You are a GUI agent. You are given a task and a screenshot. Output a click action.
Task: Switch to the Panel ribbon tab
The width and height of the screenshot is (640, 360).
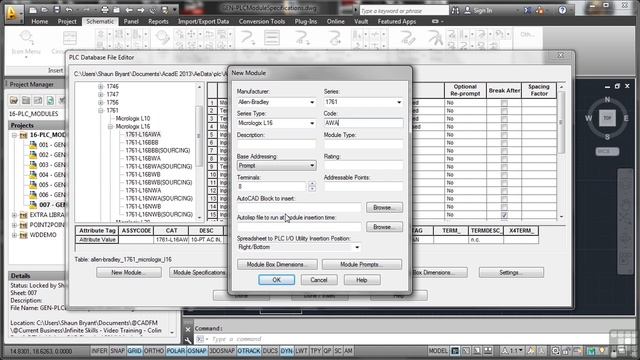[x=131, y=22]
